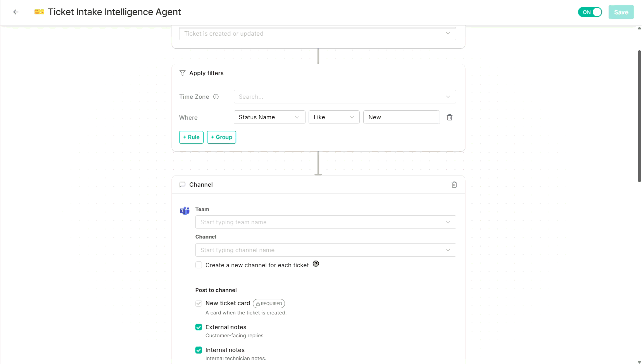642x364 pixels.
Task: Open the Channel name dropdown
Action: pos(326,250)
